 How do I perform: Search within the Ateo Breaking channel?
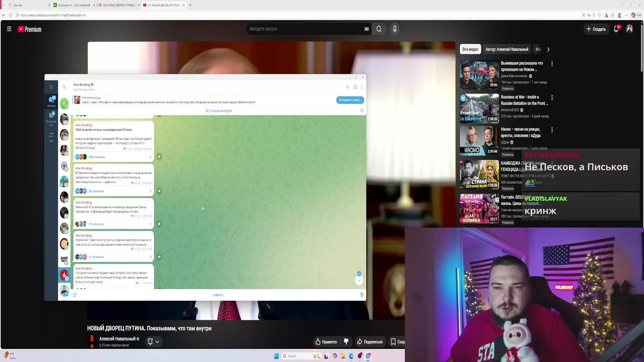click(x=347, y=87)
